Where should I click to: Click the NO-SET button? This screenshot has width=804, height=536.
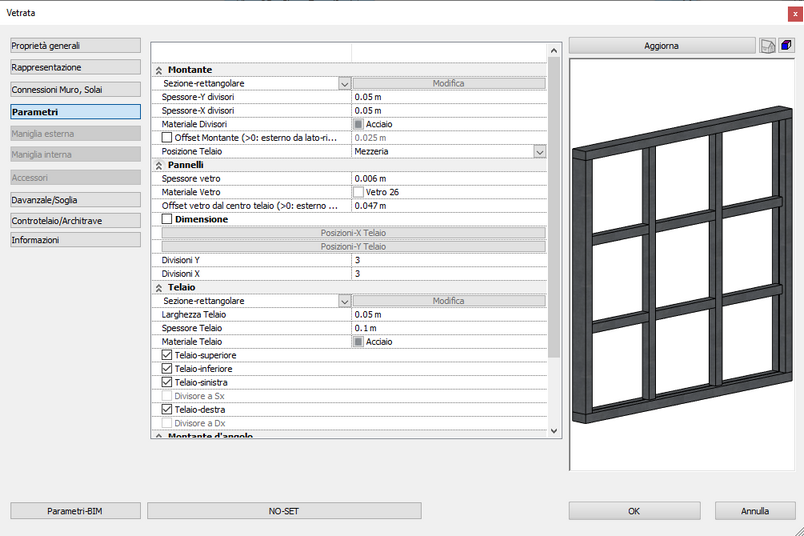click(284, 511)
